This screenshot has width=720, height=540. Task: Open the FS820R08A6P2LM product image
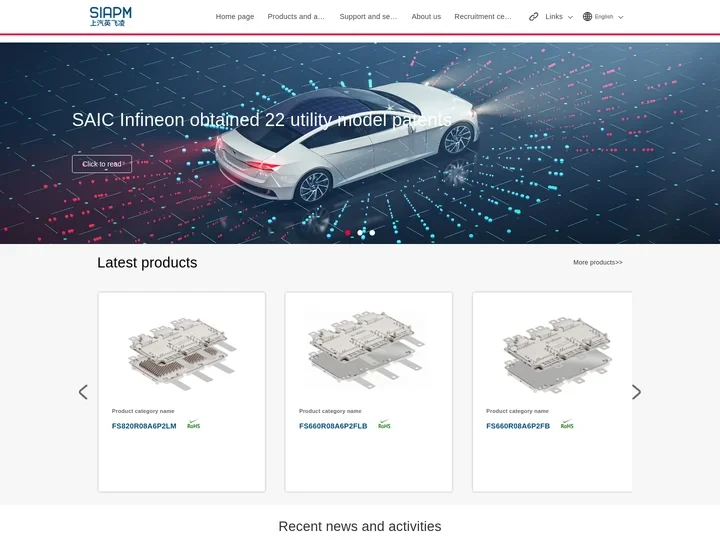[x=182, y=352]
